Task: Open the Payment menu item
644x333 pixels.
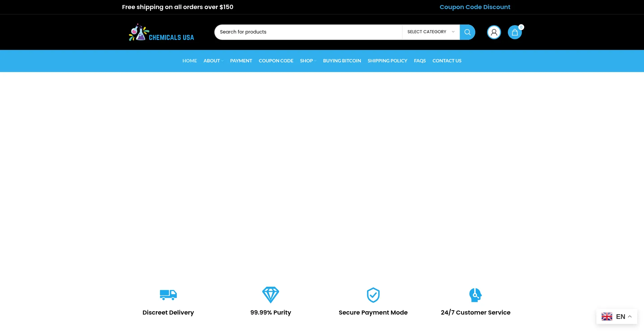Action: (241, 61)
